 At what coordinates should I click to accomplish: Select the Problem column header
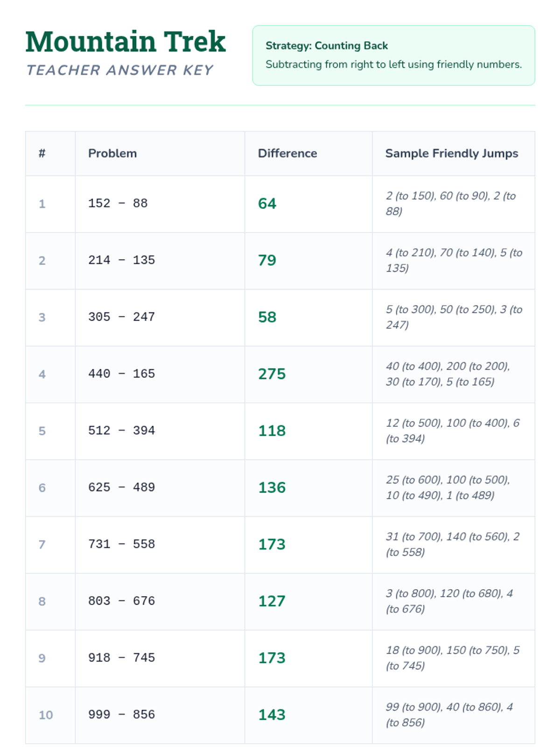coord(112,154)
